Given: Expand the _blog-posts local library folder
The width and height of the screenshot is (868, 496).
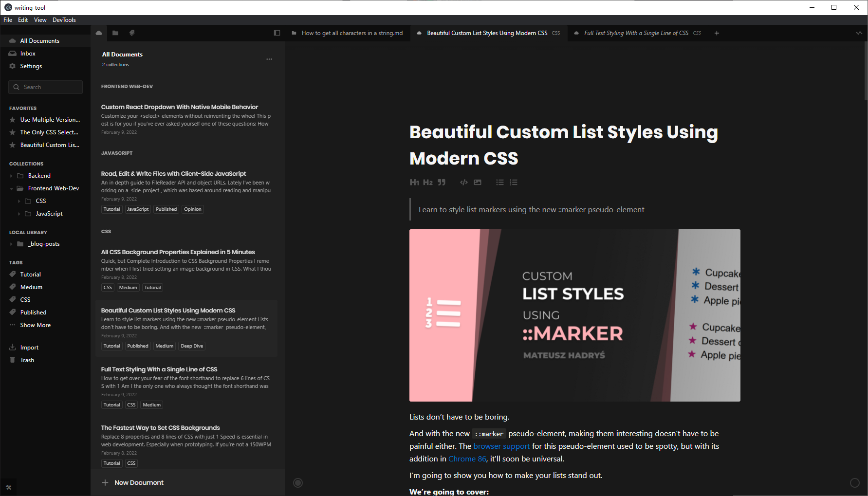Looking at the screenshot, I should tap(12, 244).
